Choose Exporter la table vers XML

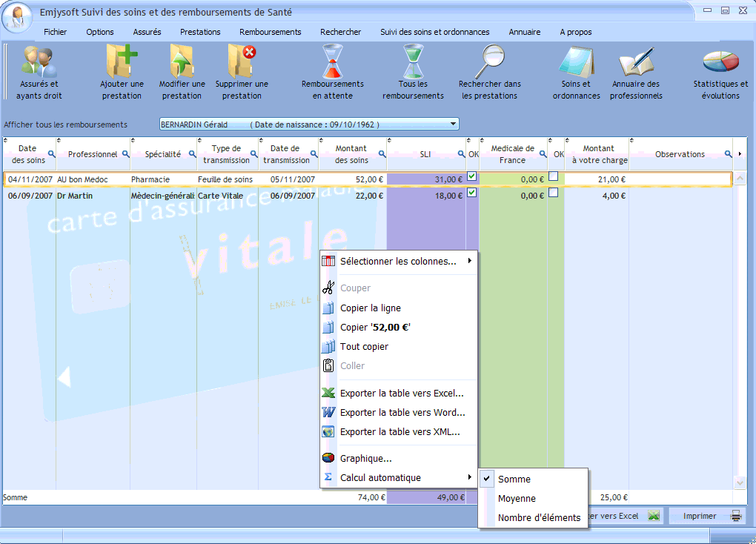pos(399,432)
